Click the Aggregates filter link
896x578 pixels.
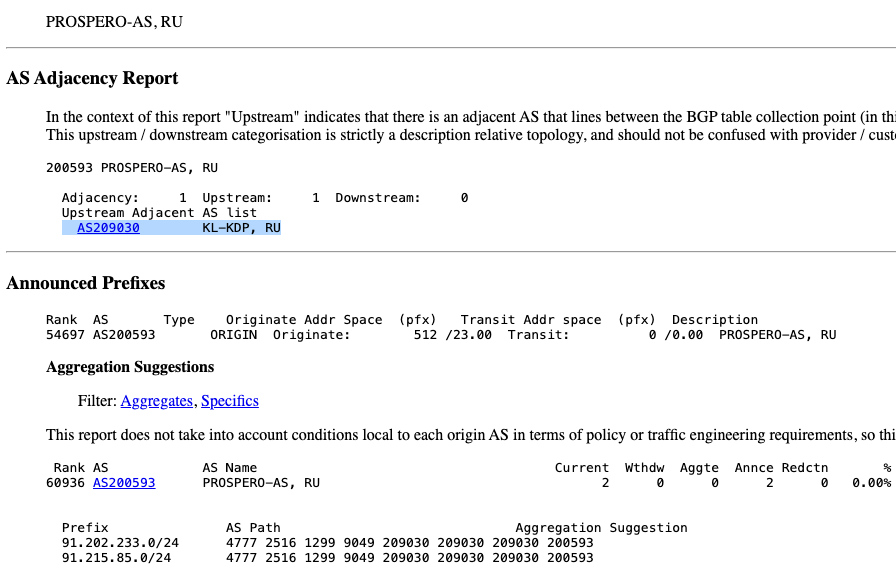[156, 401]
